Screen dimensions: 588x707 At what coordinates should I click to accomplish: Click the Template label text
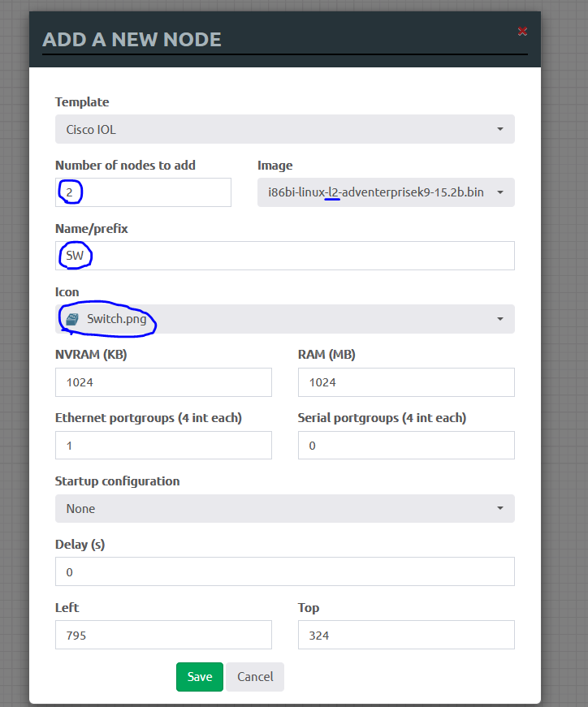point(82,102)
